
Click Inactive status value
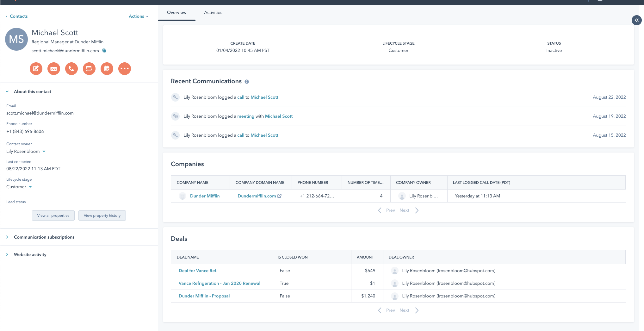tap(554, 50)
